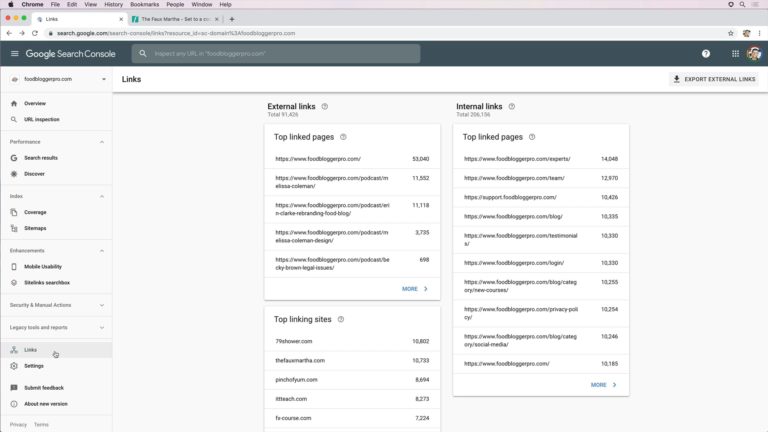
Task: Open the Terms link in sidebar
Action: coord(41,425)
